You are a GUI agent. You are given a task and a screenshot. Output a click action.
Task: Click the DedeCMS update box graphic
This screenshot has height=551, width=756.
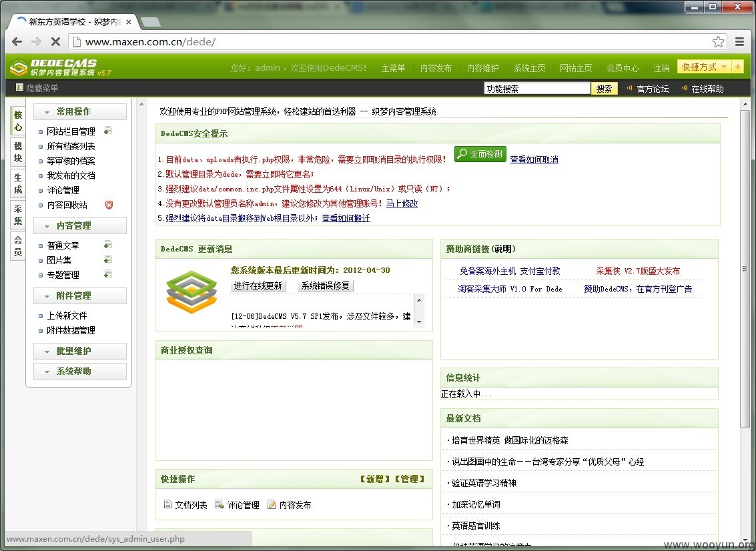click(192, 292)
